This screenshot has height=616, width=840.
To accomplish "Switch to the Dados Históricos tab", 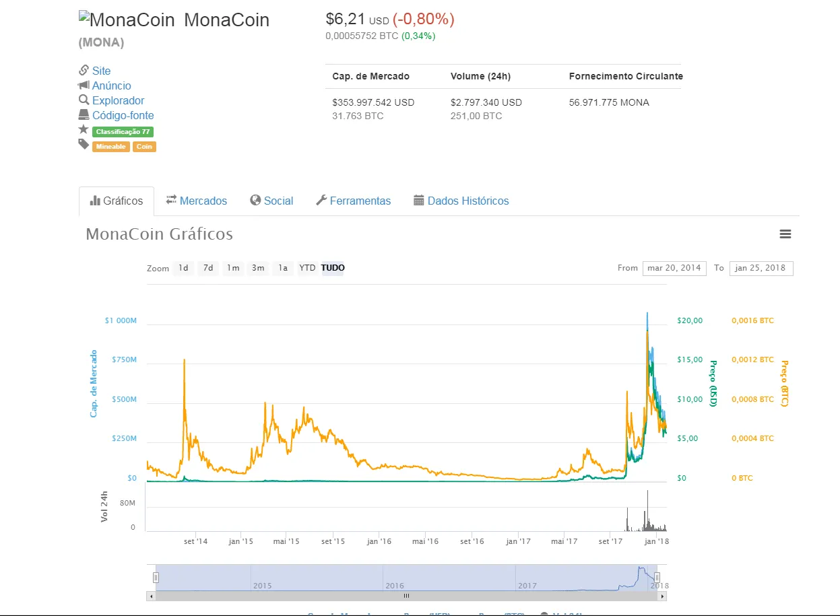I will tap(461, 201).
